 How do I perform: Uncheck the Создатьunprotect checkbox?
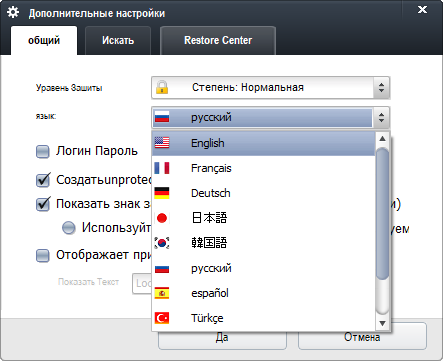(43, 180)
